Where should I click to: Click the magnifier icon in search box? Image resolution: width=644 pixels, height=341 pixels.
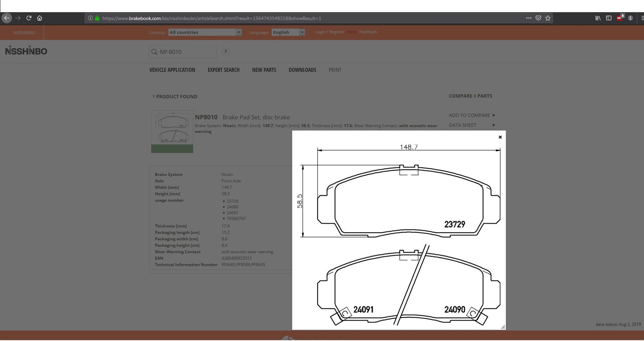point(154,52)
